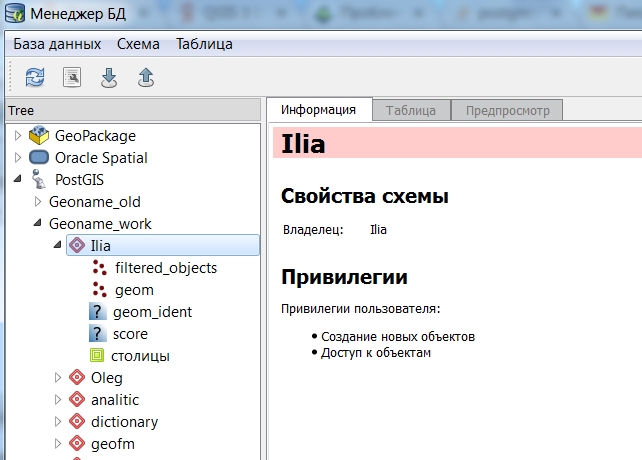642x460 pixels.
Task: Click the geom point layer icon
Action: (99, 290)
